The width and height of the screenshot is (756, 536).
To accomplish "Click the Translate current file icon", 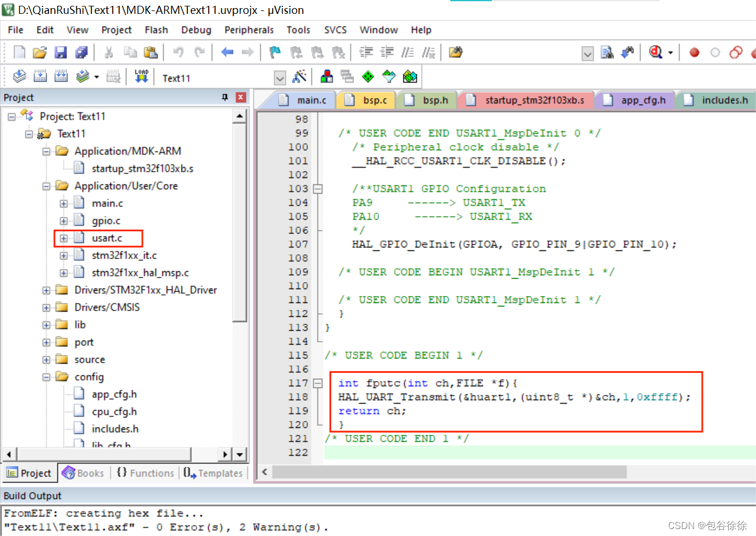I will click(19, 76).
